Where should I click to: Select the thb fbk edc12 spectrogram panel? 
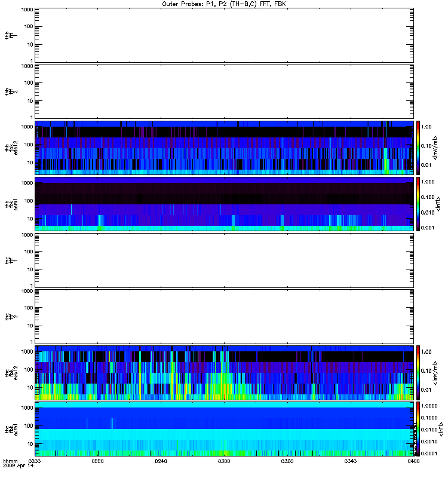(x=224, y=148)
